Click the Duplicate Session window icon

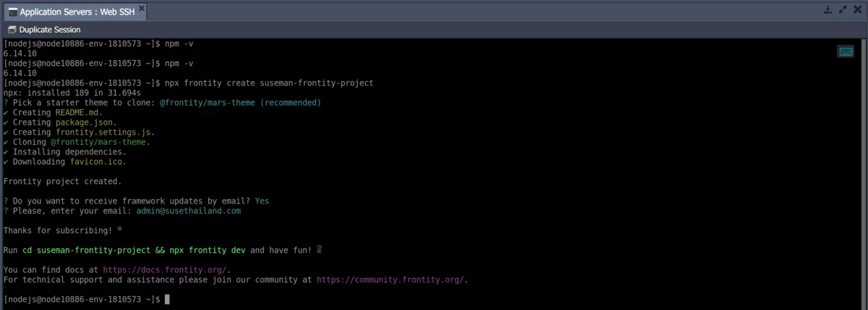click(11, 30)
